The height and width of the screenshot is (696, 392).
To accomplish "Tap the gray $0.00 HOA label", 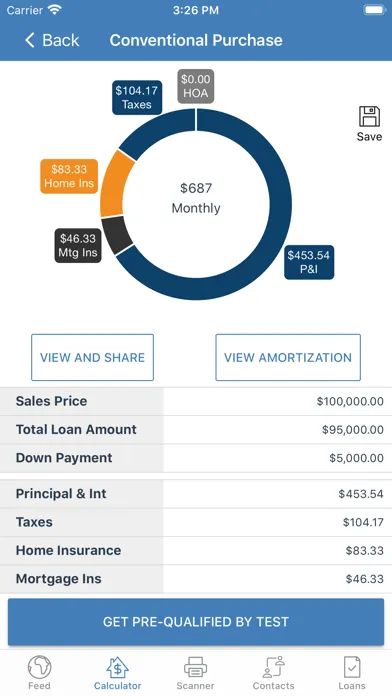I will click(x=196, y=86).
